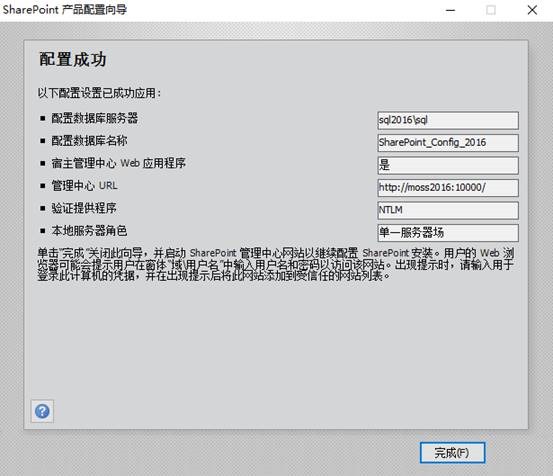Image resolution: width=553 pixels, height=476 pixels.
Task: Click the 管理中心 URL label
Action: [x=84, y=185]
